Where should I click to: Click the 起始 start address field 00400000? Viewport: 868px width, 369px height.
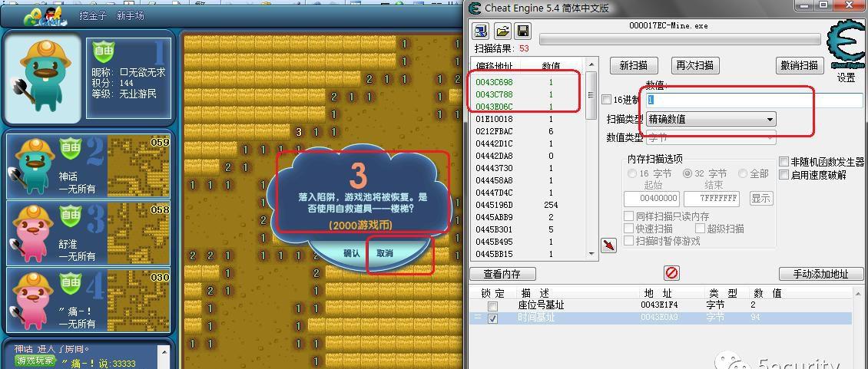(x=651, y=199)
